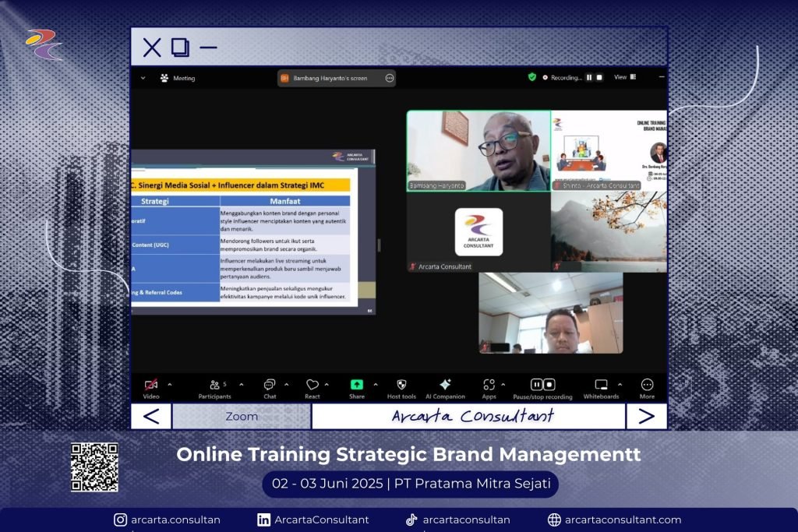Select Bambang Haryanto's video thumbnail

pyautogui.click(x=478, y=150)
